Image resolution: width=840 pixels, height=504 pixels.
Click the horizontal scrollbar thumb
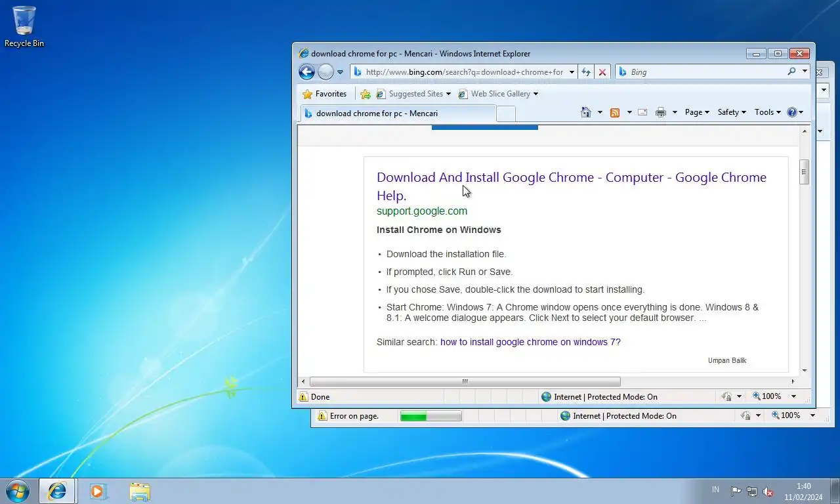click(x=465, y=381)
